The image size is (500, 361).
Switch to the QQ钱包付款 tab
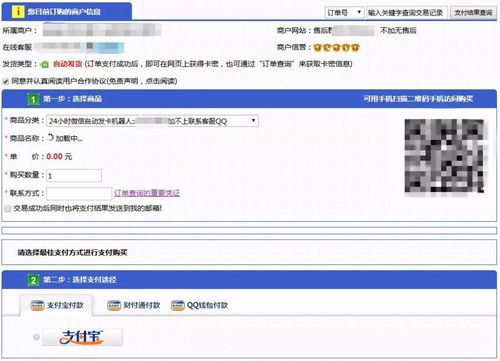pyautogui.click(x=199, y=305)
